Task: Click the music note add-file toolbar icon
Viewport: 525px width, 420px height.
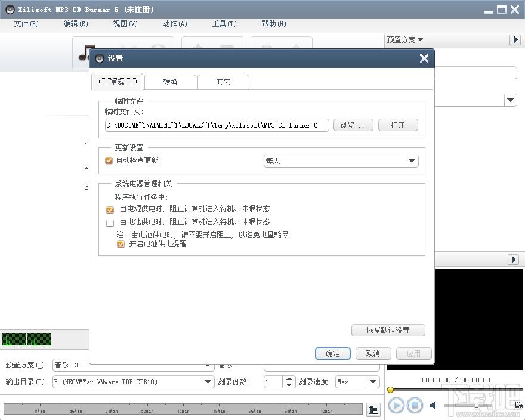Action: pyautogui.click(x=87, y=53)
